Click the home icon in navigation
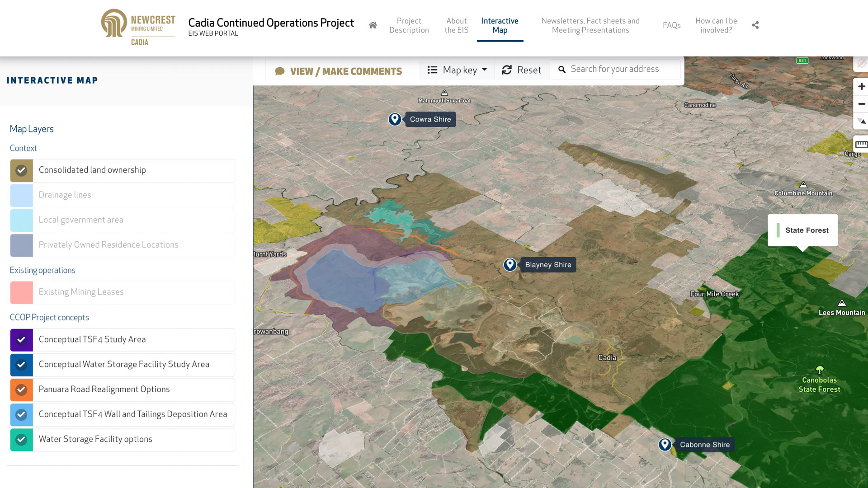Viewport: 868px width, 488px height. tap(373, 25)
